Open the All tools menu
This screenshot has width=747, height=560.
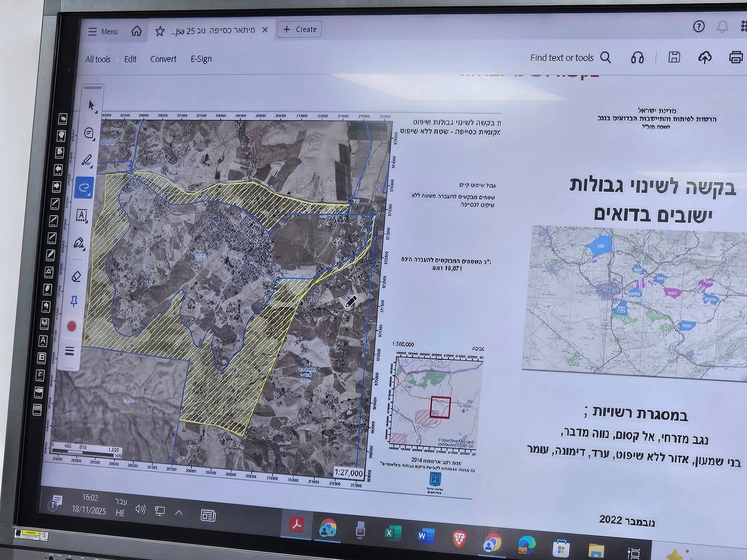[98, 59]
